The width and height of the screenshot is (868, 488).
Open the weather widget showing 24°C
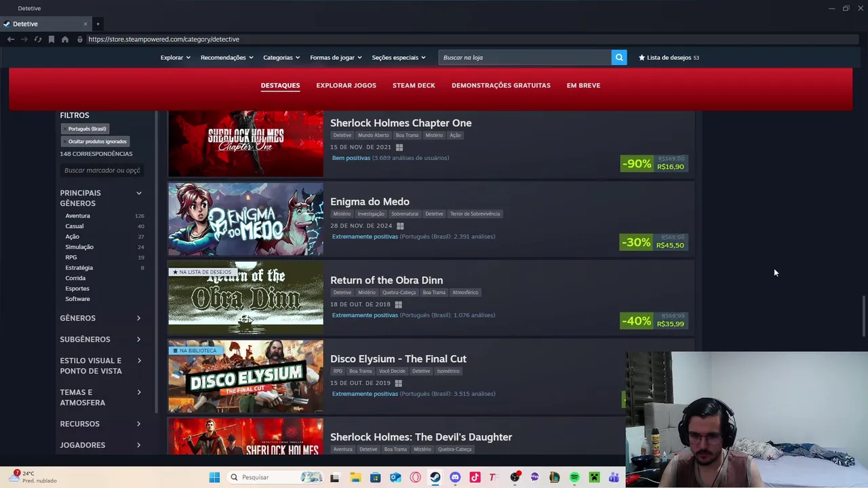point(32,476)
